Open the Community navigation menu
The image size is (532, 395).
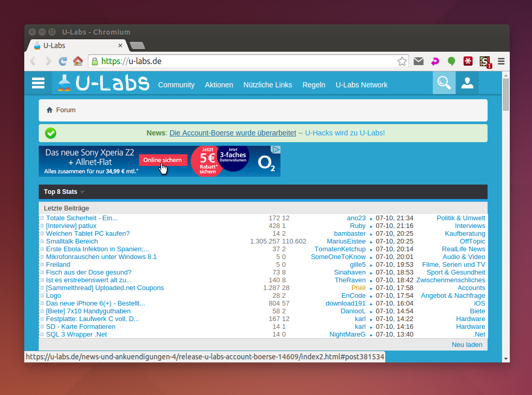pyautogui.click(x=176, y=85)
